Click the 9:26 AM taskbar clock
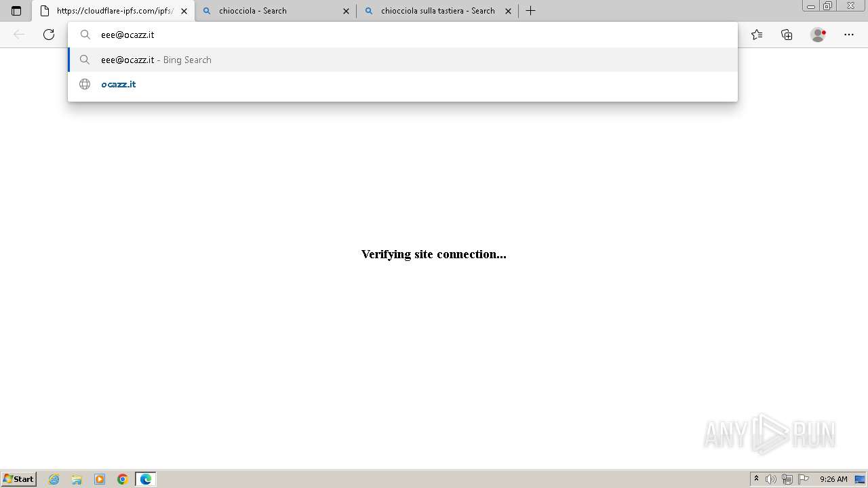868x488 pixels. (833, 479)
